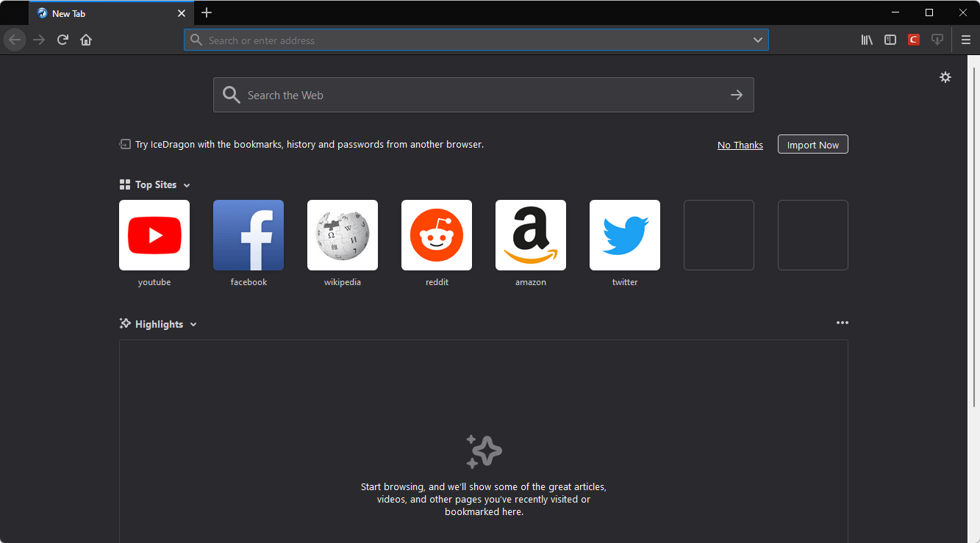Close the New Tab tab
This screenshot has height=543, width=980.
[182, 13]
